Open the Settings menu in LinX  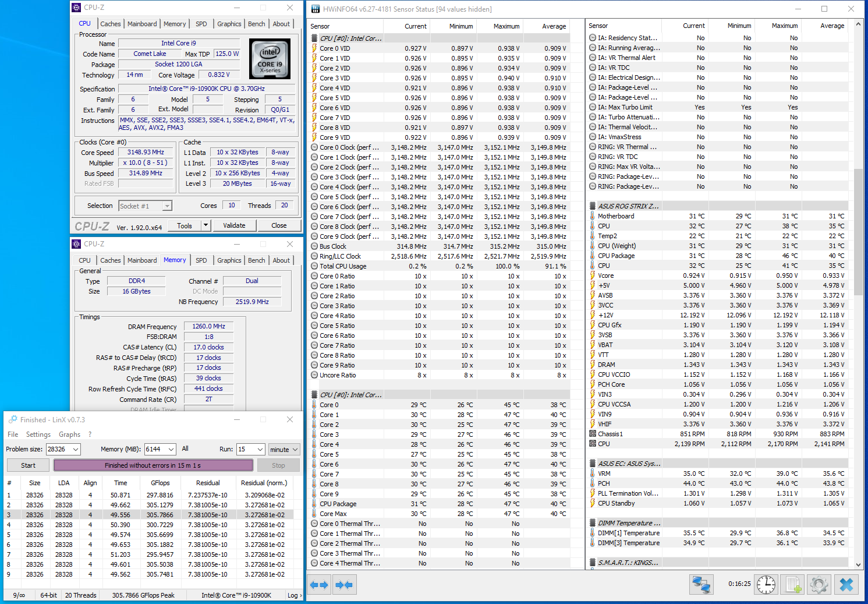38,435
